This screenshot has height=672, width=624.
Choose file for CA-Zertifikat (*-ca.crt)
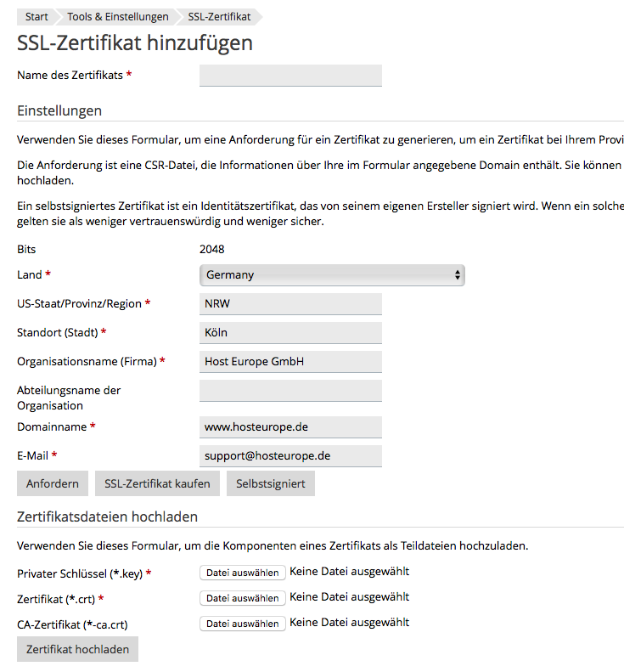pos(243,624)
